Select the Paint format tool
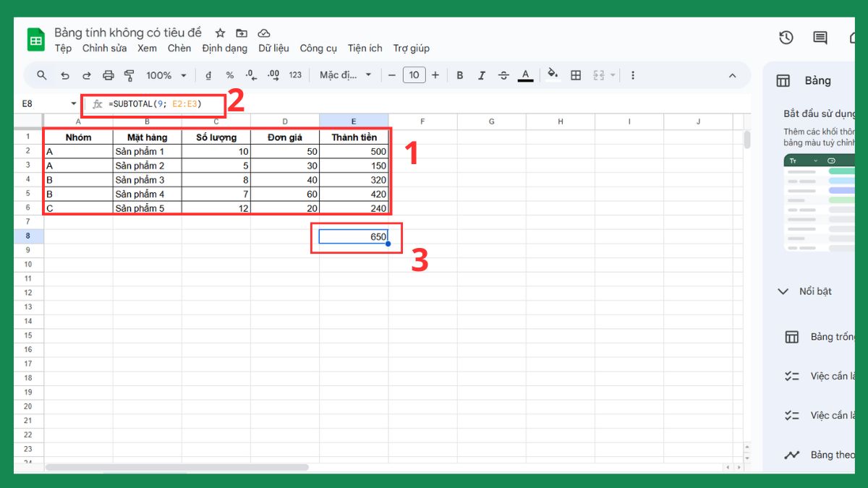 tap(129, 74)
